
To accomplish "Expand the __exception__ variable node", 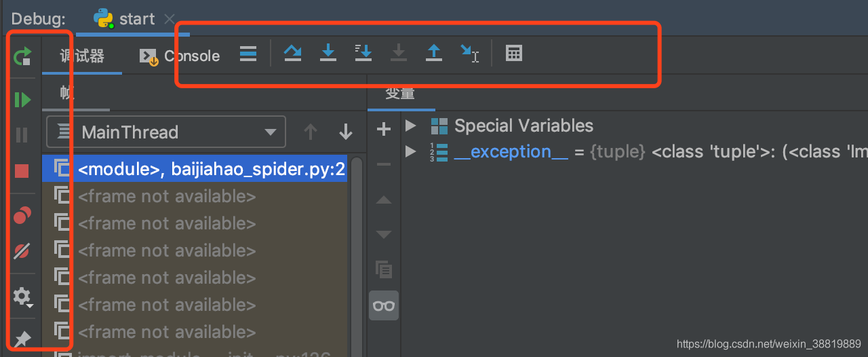I will [410, 151].
